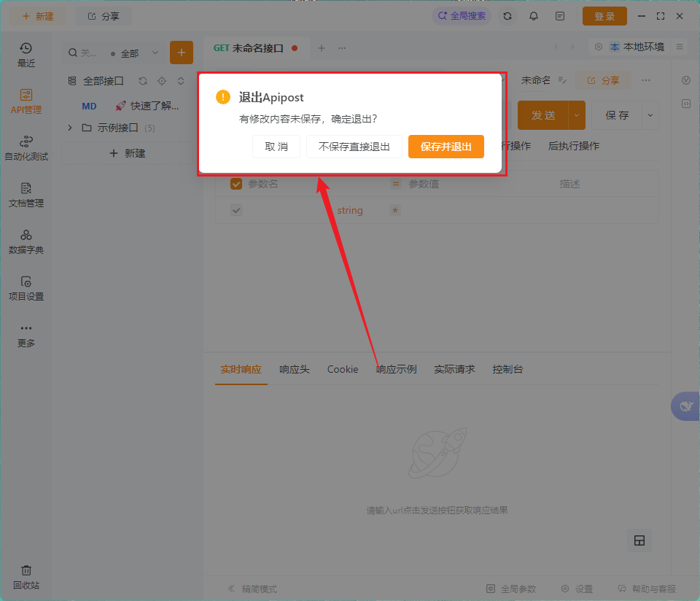The width and height of the screenshot is (700, 601).
Task: Open 项目设置 in the sidebar
Action: 26,288
